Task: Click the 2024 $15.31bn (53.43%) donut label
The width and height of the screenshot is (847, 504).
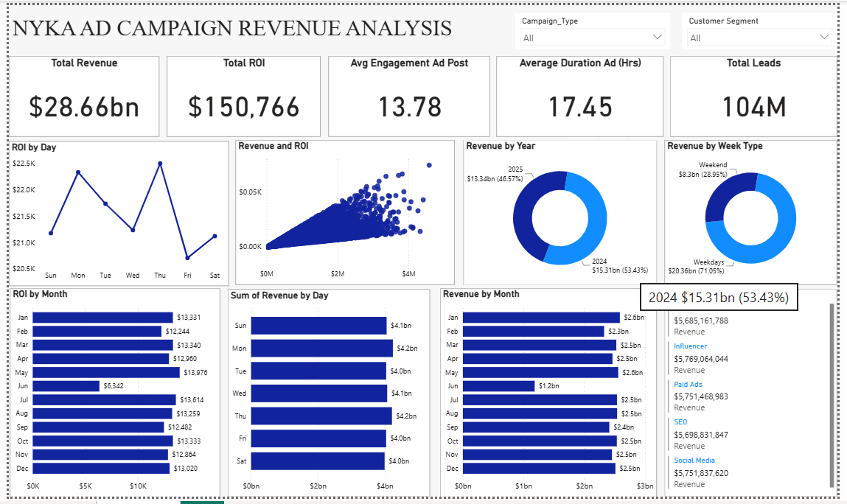Action: coord(619,266)
